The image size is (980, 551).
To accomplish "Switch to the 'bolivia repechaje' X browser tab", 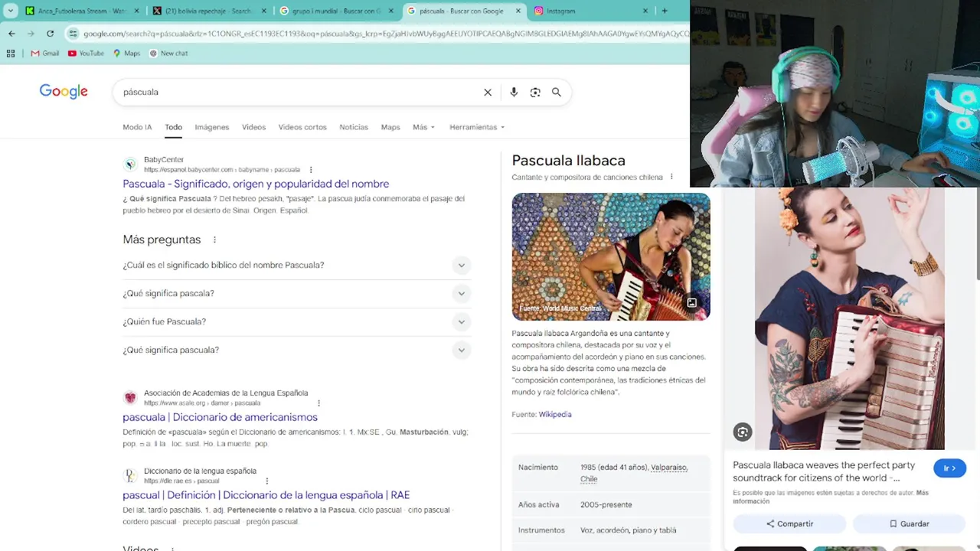I will [x=209, y=11].
